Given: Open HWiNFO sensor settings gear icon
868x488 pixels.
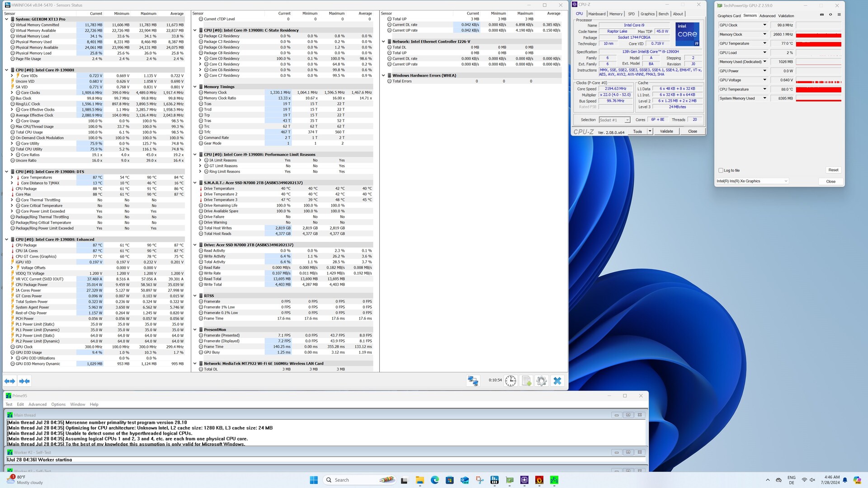Looking at the screenshot, I should [541, 381].
